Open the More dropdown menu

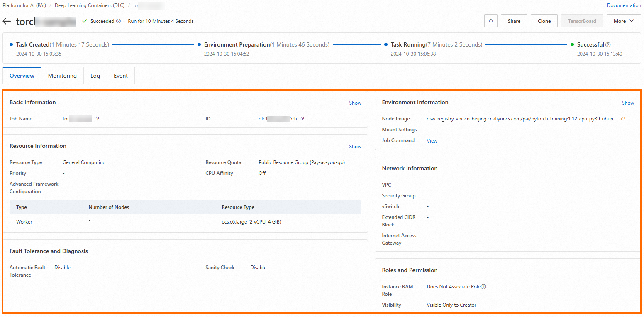coord(624,21)
